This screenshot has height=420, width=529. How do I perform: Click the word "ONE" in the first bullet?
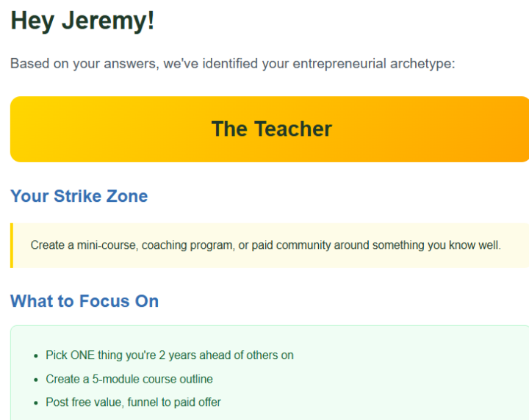click(83, 355)
